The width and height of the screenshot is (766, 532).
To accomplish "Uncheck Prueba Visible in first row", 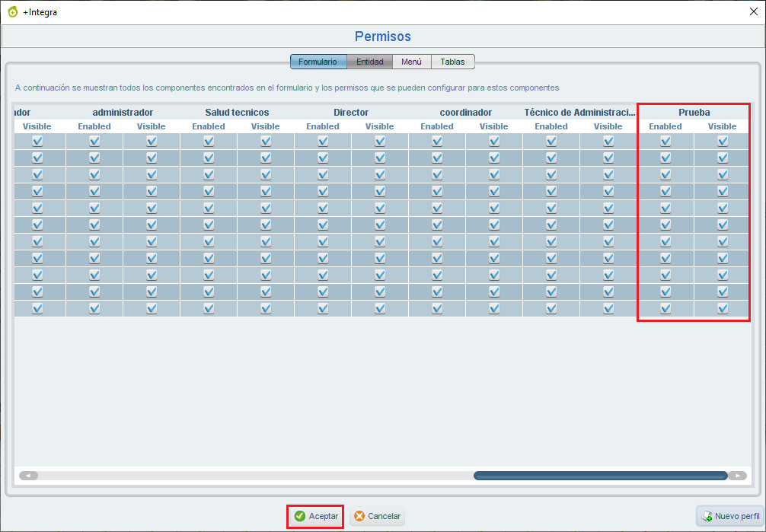I will 723,142.
